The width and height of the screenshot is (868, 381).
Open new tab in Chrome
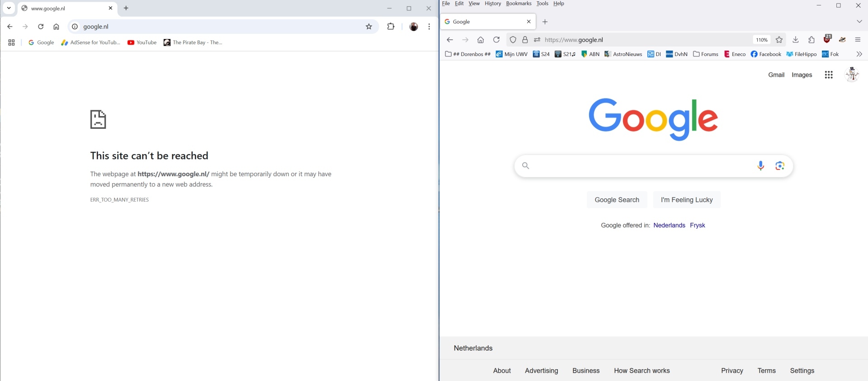(126, 8)
